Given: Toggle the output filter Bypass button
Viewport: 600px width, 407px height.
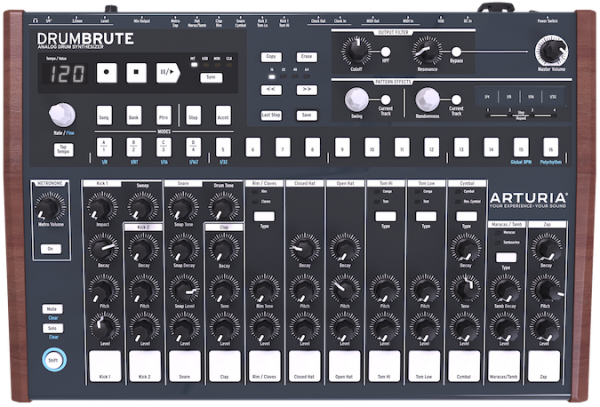Looking at the screenshot, I should pos(456,52).
